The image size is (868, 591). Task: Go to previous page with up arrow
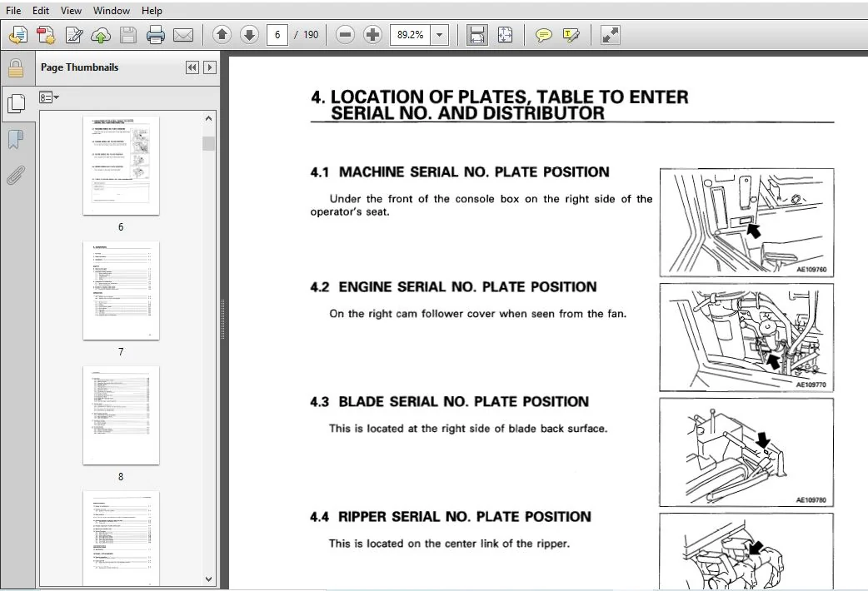pos(222,35)
